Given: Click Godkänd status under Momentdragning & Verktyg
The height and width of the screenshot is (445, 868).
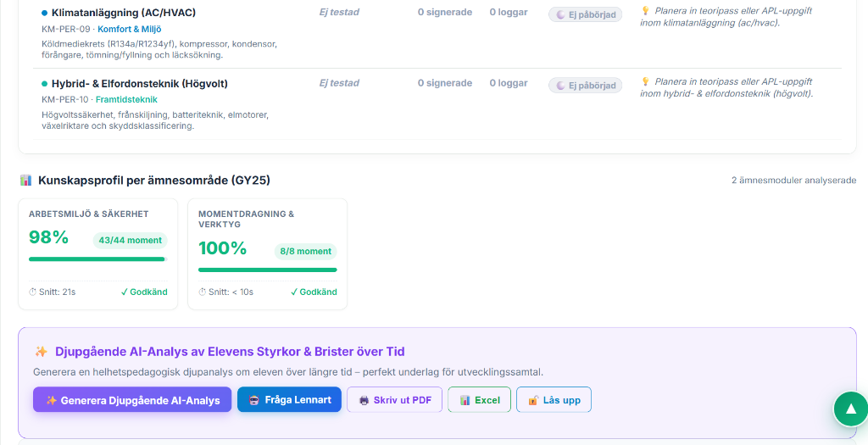Looking at the screenshot, I should pyautogui.click(x=314, y=292).
